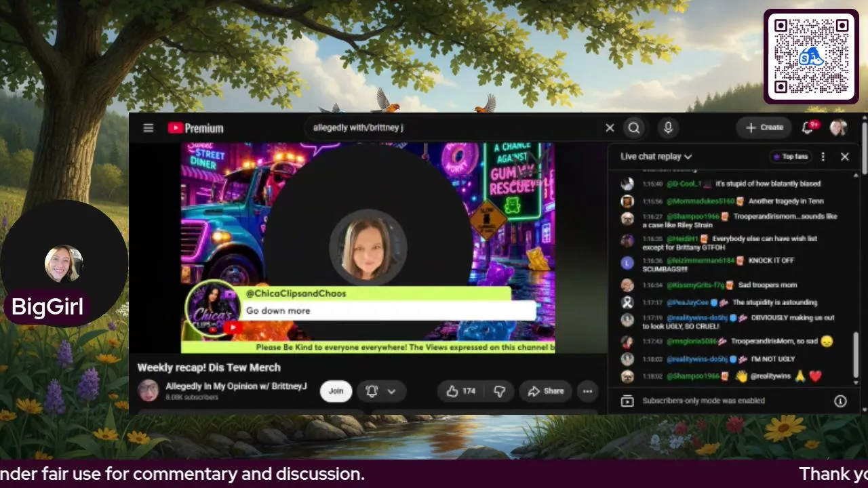Click chat username @msgloria5086
The height and width of the screenshot is (488, 868).
pyautogui.click(x=691, y=342)
